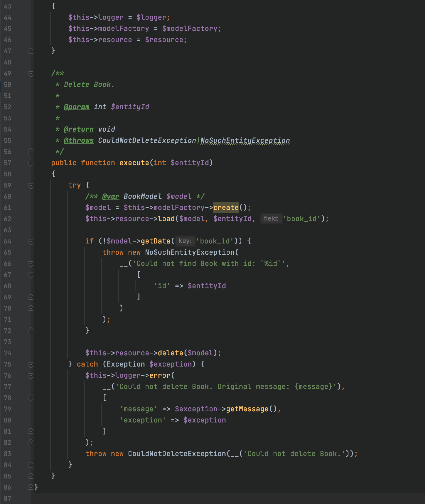Click 'Could not delete Book. Original message' string
This screenshot has height=504, width=425.
226,387
